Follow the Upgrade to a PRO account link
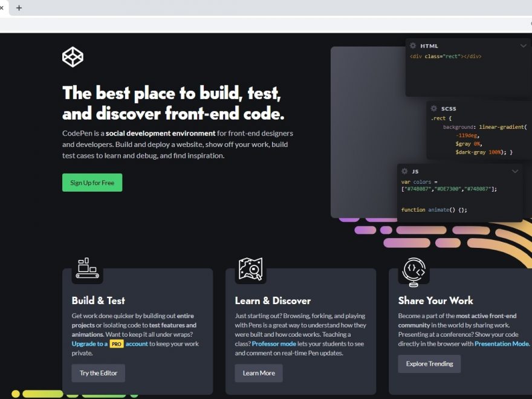 109,344
